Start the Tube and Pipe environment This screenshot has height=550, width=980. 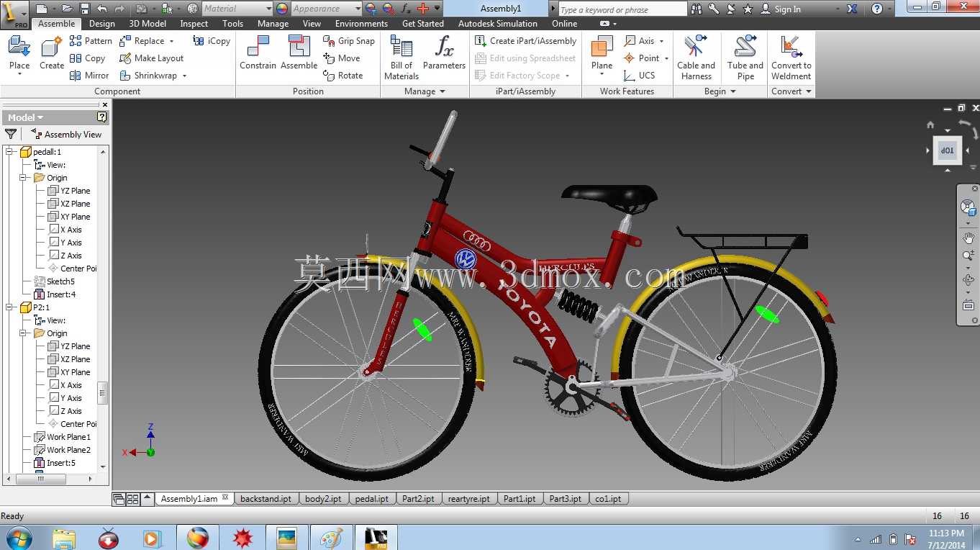745,58
